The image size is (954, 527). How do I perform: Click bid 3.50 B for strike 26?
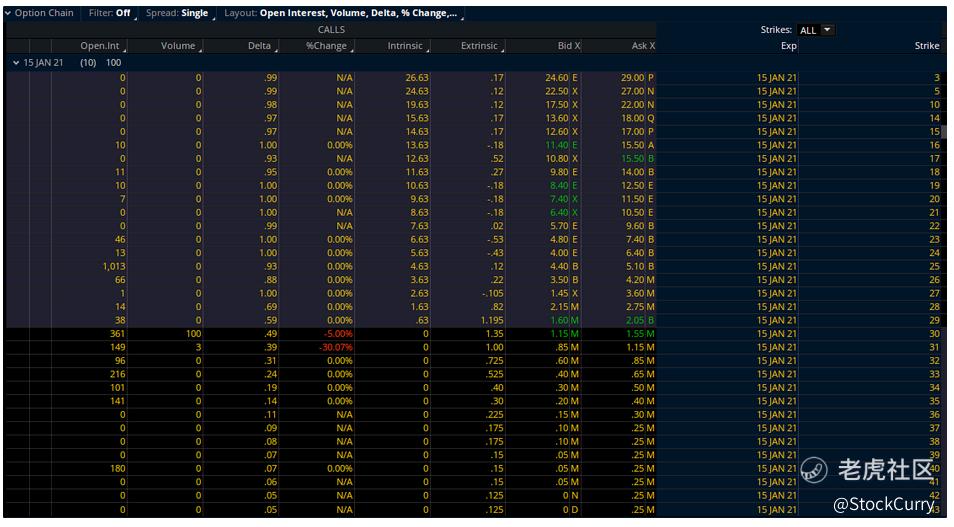pyautogui.click(x=564, y=279)
